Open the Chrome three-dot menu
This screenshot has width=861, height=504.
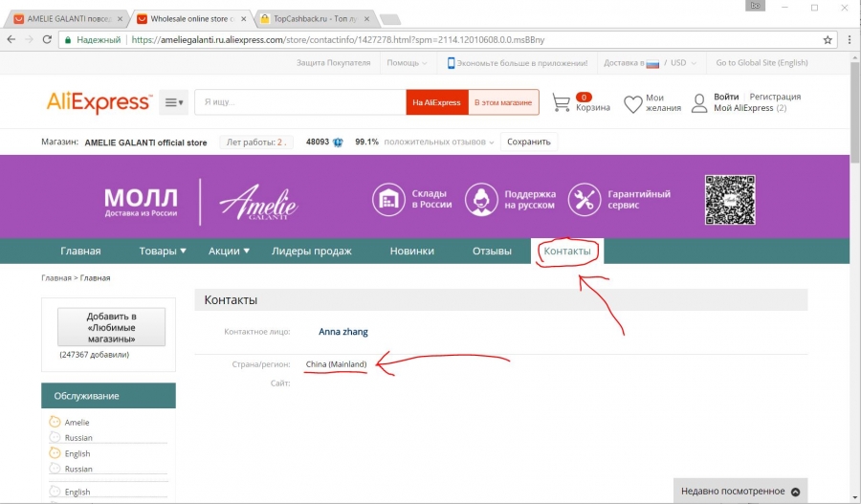[x=850, y=40]
